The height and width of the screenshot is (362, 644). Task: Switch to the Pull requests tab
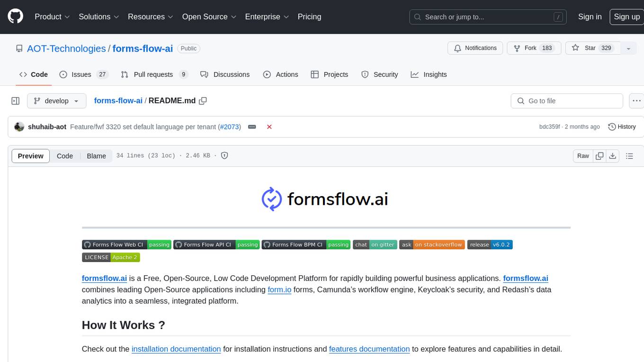pyautogui.click(x=154, y=74)
